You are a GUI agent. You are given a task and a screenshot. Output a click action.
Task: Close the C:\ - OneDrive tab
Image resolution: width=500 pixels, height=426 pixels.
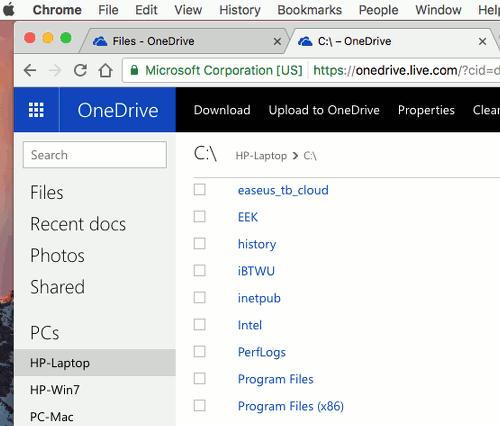tap(482, 42)
